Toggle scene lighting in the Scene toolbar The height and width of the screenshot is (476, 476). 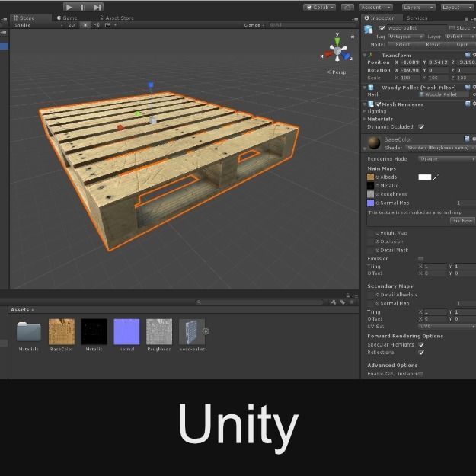[x=85, y=25]
